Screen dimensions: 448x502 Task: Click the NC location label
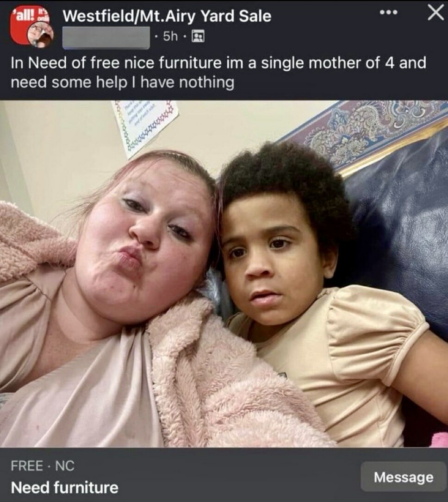tap(65, 465)
